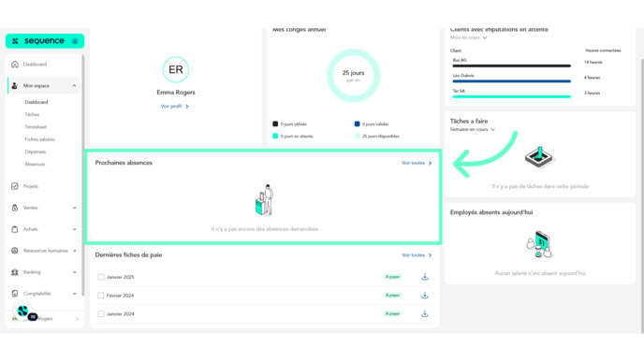Image resolution: width=644 pixels, height=362 pixels.
Task: Click the Mon espace person icon
Action: (x=15, y=86)
